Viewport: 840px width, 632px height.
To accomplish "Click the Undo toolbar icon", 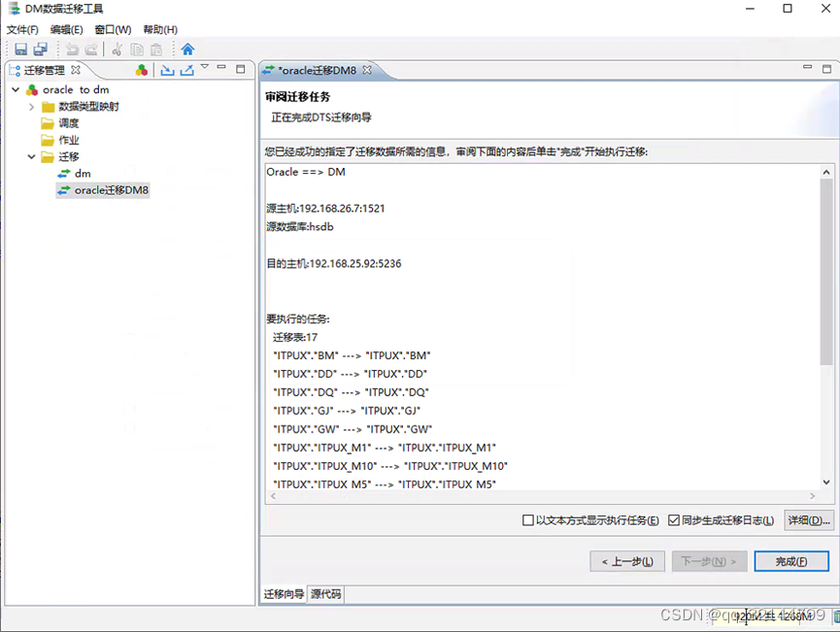I will point(72,50).
